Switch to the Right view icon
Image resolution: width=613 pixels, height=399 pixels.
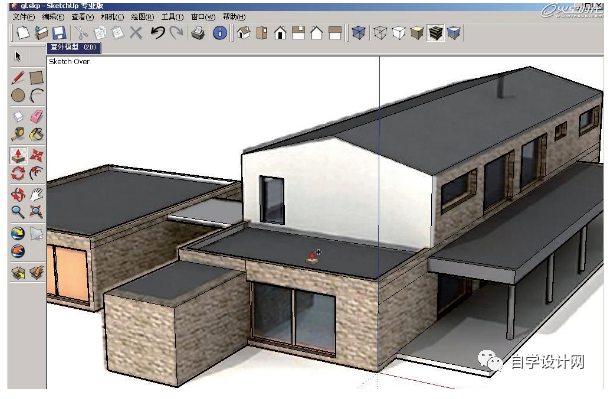(x=298, y=33)
